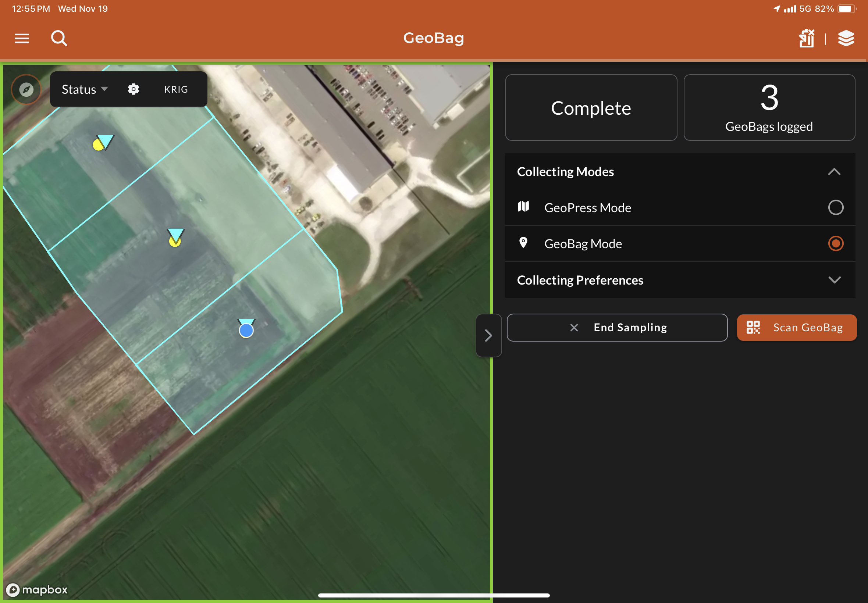Tap the location arrow in status bar

click(x=776, y=9)
